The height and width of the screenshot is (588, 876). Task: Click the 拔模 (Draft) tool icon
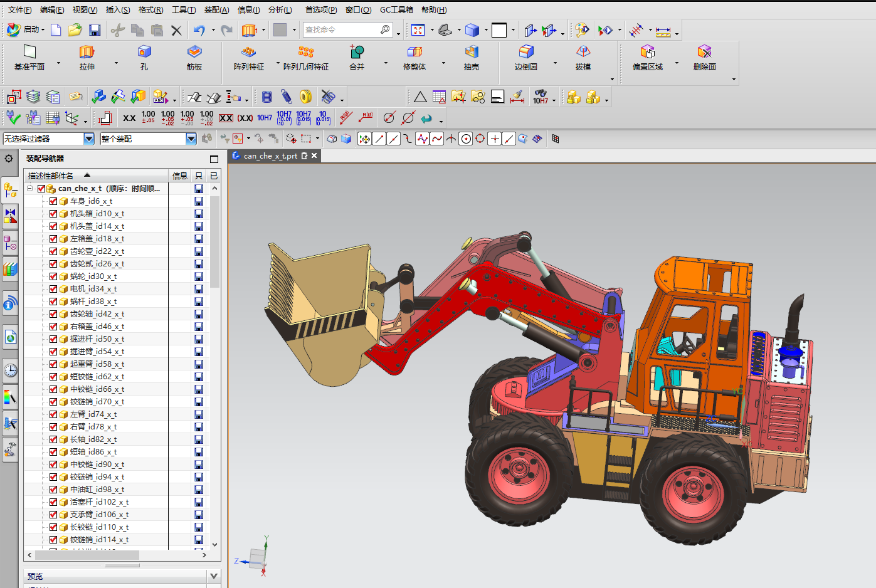(x=583, y=52)
